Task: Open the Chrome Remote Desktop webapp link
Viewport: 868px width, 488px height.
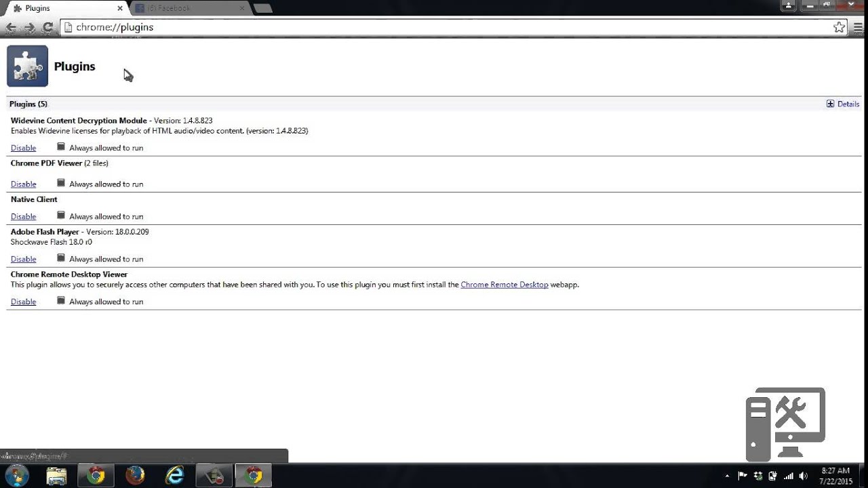Action: click(x=505, y=285)
